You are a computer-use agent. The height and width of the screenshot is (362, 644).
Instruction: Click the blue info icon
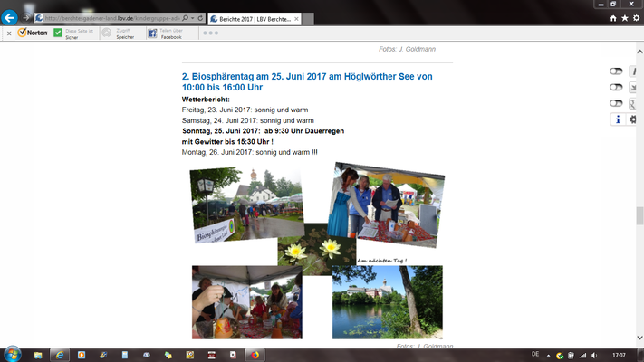tap(618, 119)
